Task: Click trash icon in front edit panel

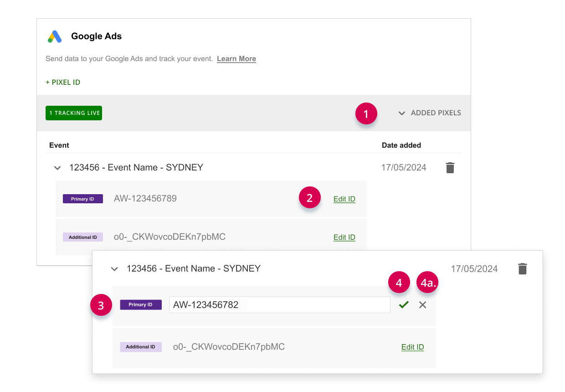Action: point(523,269)
